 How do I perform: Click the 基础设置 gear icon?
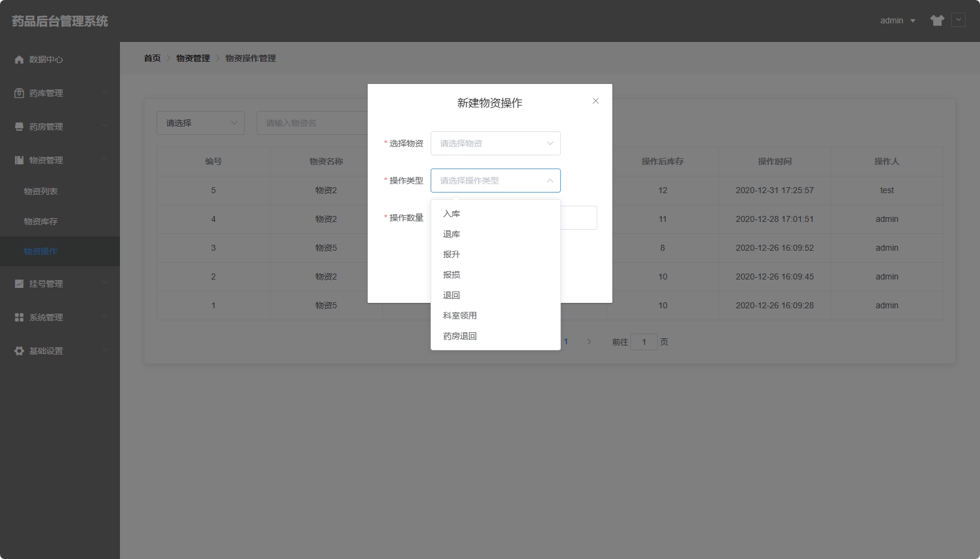coord(19,351)
